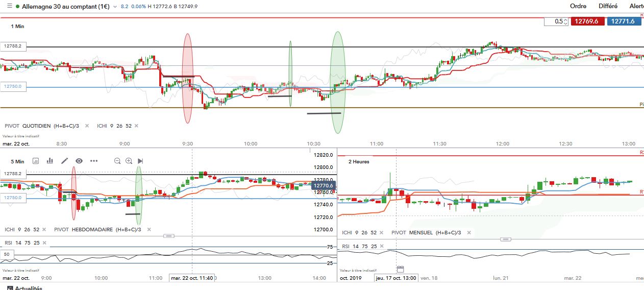Remove the ICHI indicator on the 1 Min chart
This screenshot has height=290, width=644.
[136, 126]
